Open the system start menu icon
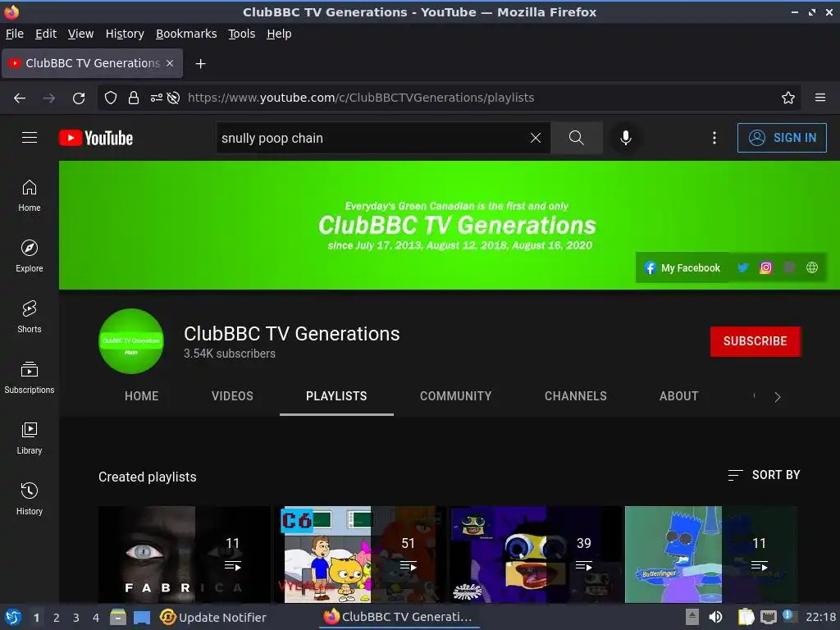The image size is (840, 630). click(13, 617)
